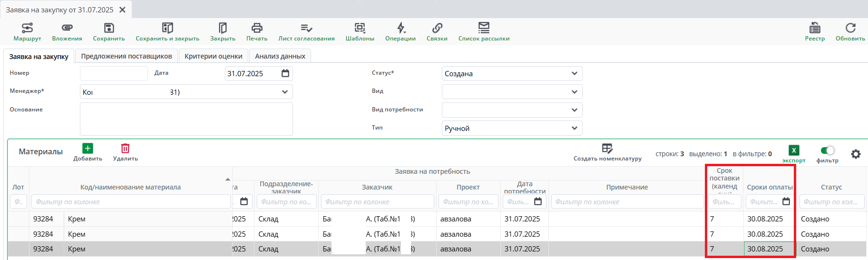Close the Заявка на закупку document tab
868x260 pixels.
122,10
